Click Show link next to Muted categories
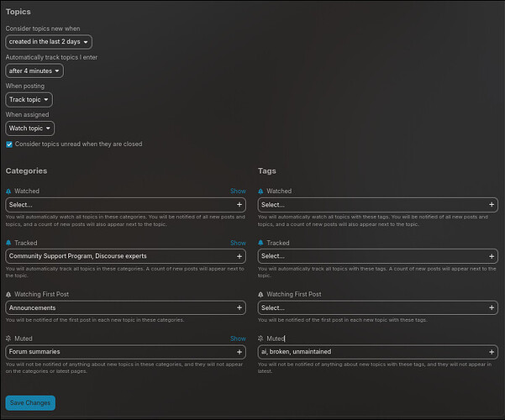Screen dimensions: 505x420 coord(238,339)
